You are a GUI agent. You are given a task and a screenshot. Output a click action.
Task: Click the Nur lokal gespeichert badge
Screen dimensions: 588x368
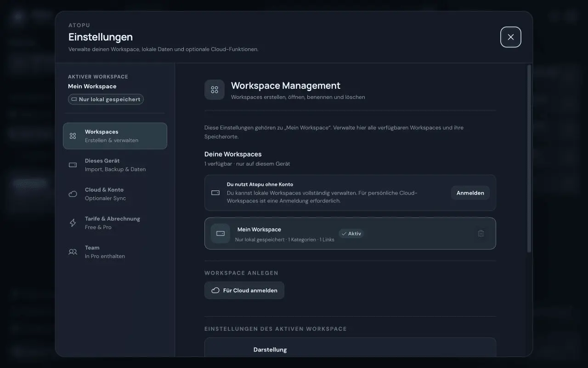tap(106, 99)
